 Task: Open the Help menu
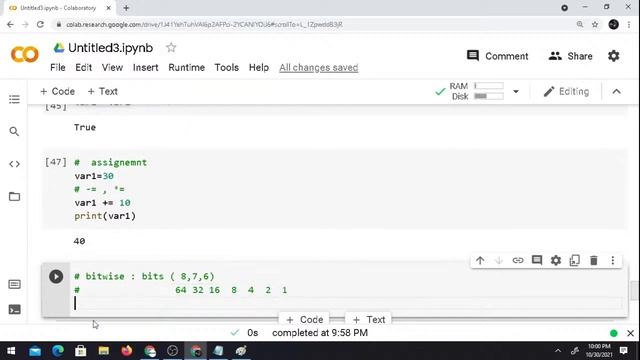(x=259, y=67)
